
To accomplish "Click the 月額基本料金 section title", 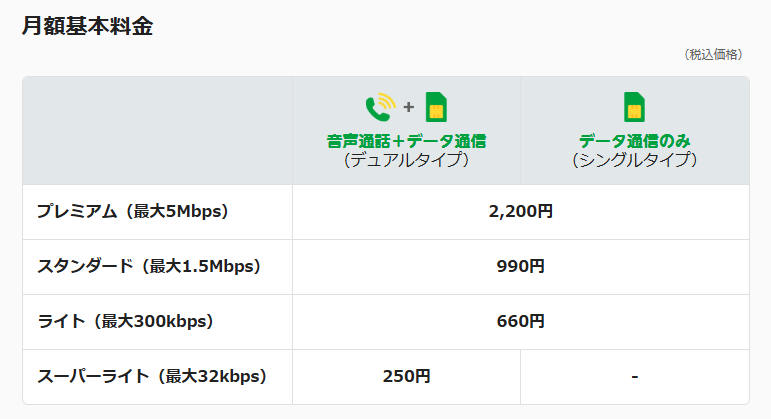I will pos(87,27).
